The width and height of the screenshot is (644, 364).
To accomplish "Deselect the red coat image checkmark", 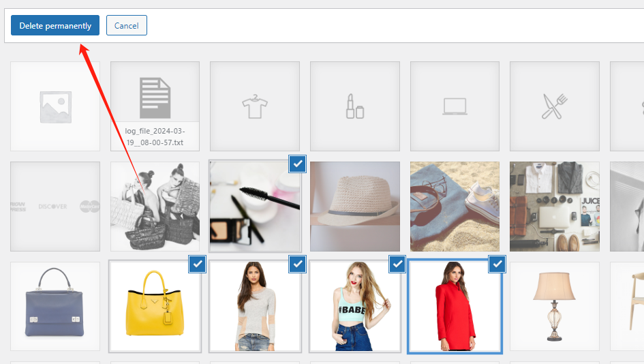I will (x=497, y=264).
